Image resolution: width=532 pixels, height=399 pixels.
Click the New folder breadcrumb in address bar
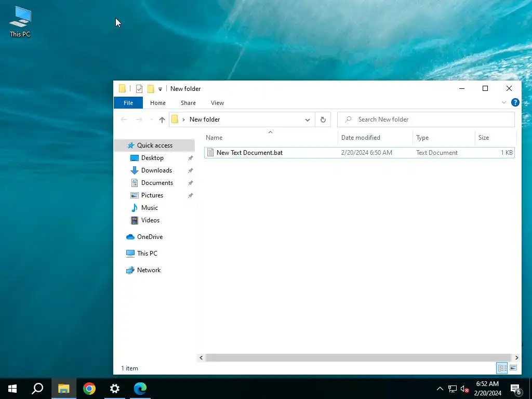[x=205, y=119]
